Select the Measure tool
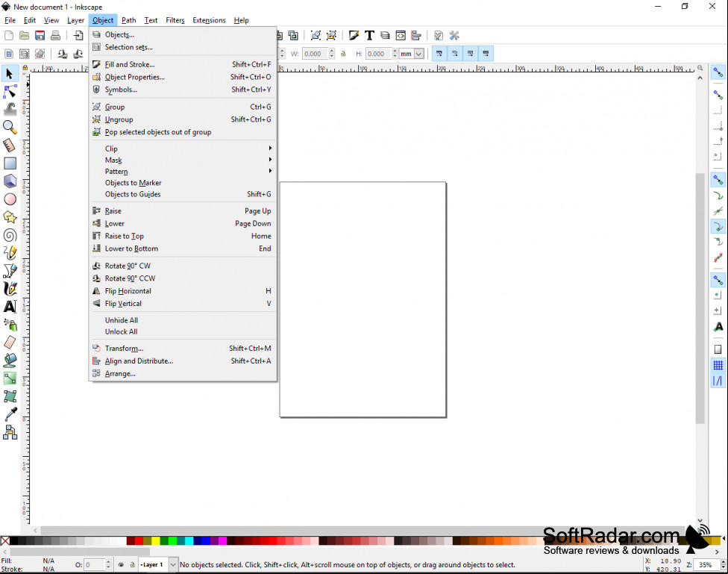The width and height of the screenshot is (728, 574). tap(10, 145)
